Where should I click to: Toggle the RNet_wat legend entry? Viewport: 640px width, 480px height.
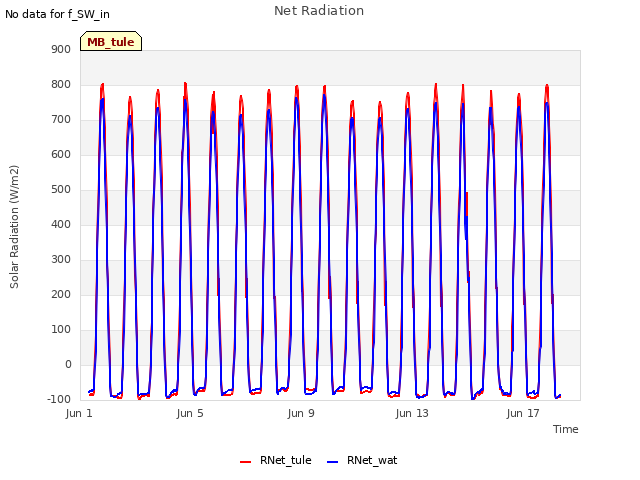pos(362,460)
